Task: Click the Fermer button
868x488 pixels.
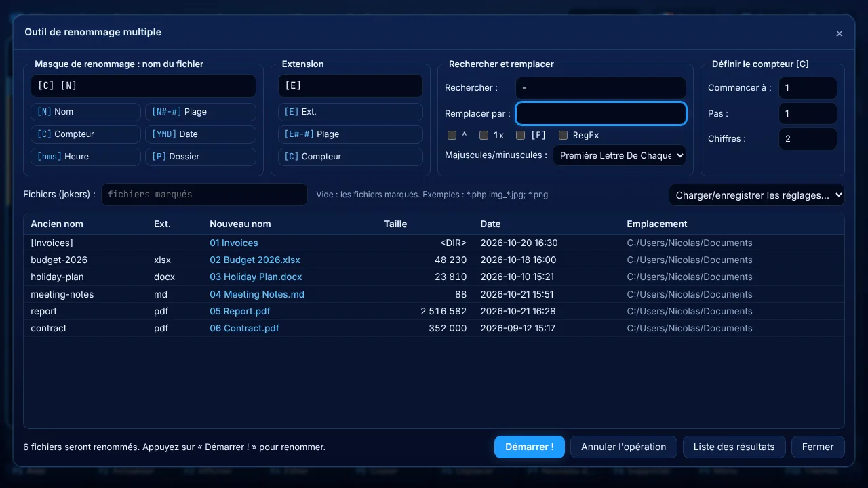Action: (x=818, y=447)
